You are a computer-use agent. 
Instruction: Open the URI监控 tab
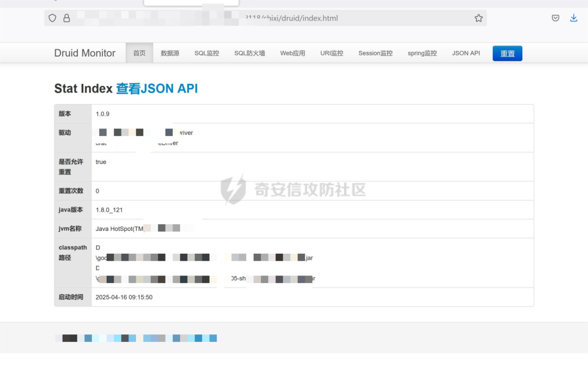click(x=332, y=53)
